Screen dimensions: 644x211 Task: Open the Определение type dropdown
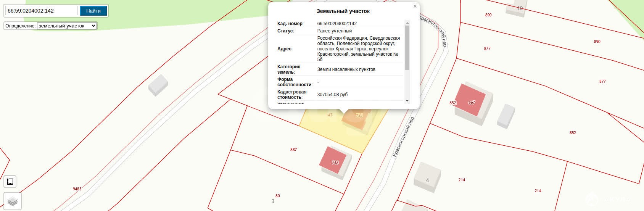pos(67,26)
